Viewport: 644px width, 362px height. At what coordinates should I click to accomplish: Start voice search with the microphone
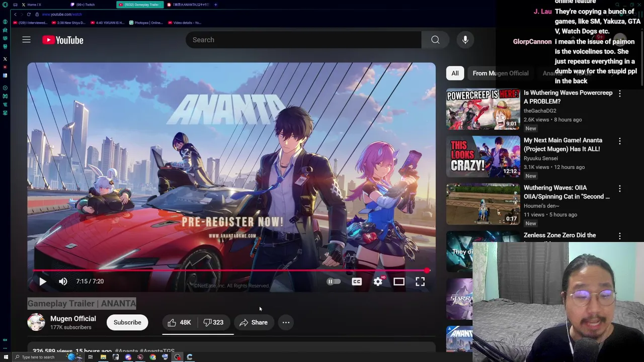(x=465, y=40)
